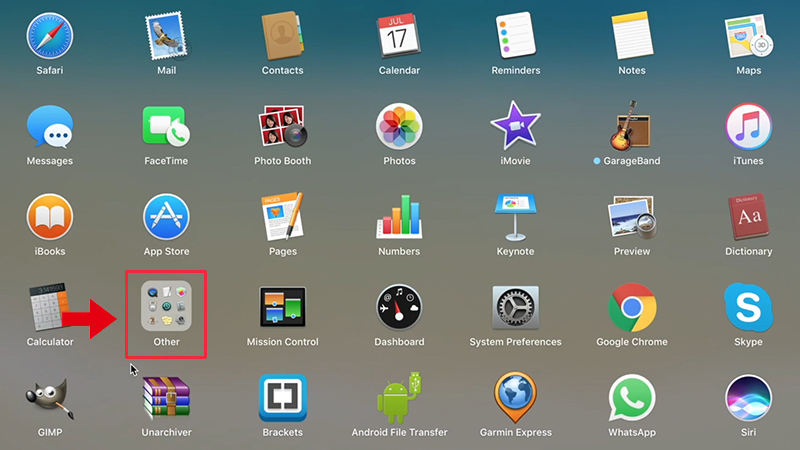Click the "Safari" label text
This screenshot has width=800, height=450.
49,70
